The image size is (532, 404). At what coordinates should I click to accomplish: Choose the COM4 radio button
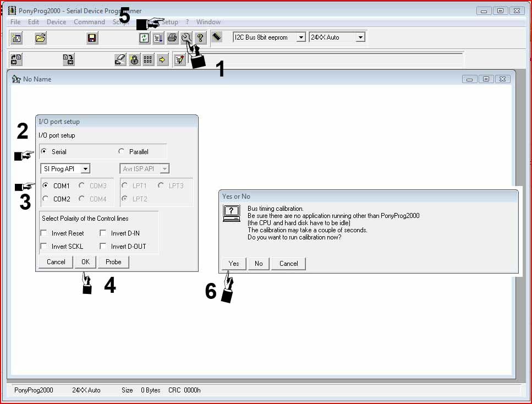[x=81, y=199]
